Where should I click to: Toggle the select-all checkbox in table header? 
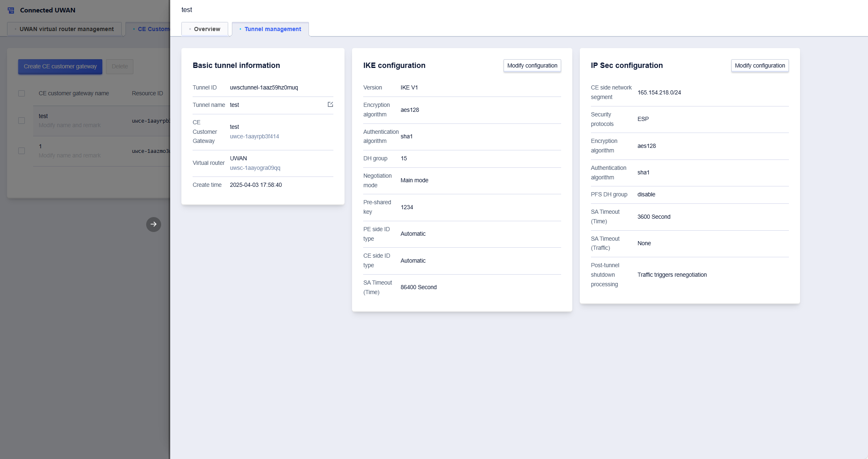tap(22, 94)
